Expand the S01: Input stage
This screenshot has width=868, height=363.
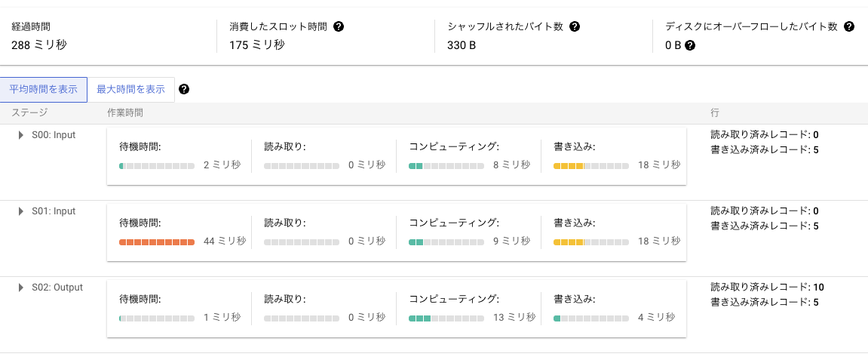point(21,211)
